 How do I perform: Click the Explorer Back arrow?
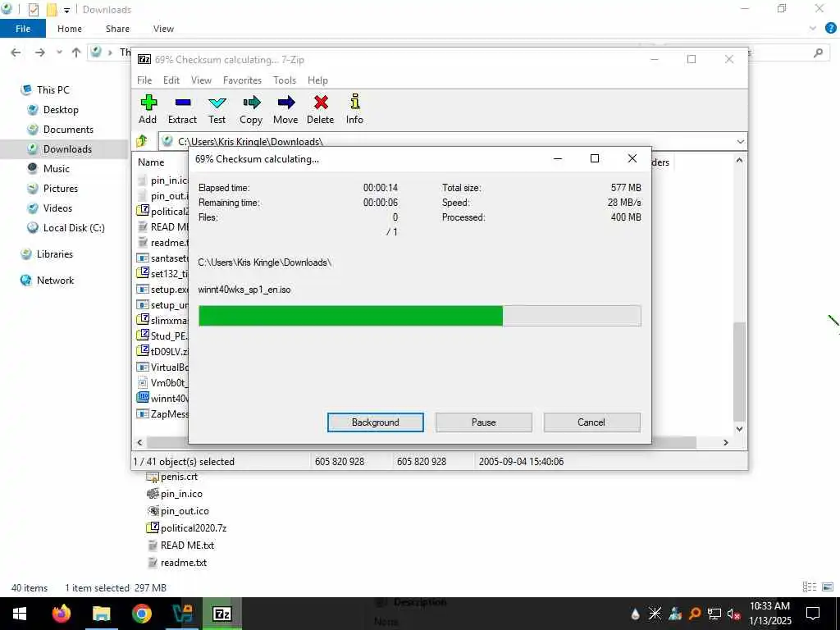point(16,52)
